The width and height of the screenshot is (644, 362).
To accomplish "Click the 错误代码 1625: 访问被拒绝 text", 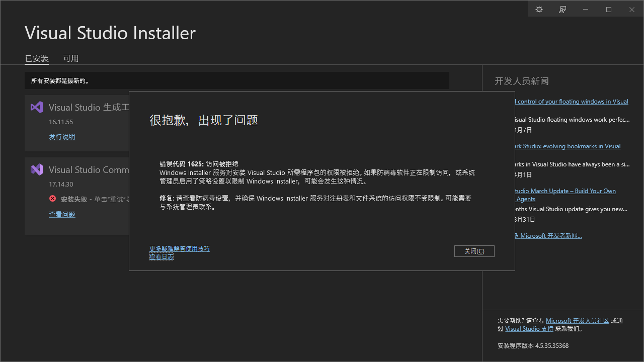I will click(199, 164).
